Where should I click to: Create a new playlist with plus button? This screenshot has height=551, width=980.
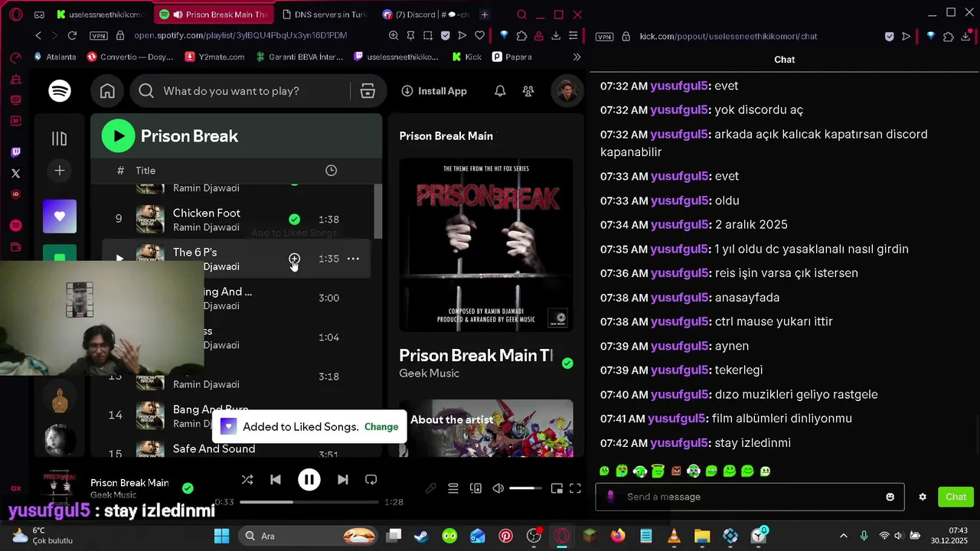60,171
